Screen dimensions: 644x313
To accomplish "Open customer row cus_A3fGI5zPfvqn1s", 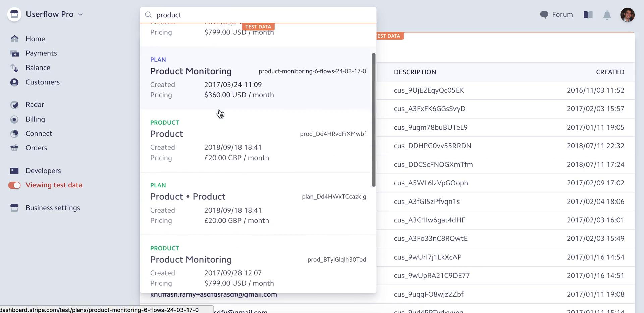I will 505,202.
